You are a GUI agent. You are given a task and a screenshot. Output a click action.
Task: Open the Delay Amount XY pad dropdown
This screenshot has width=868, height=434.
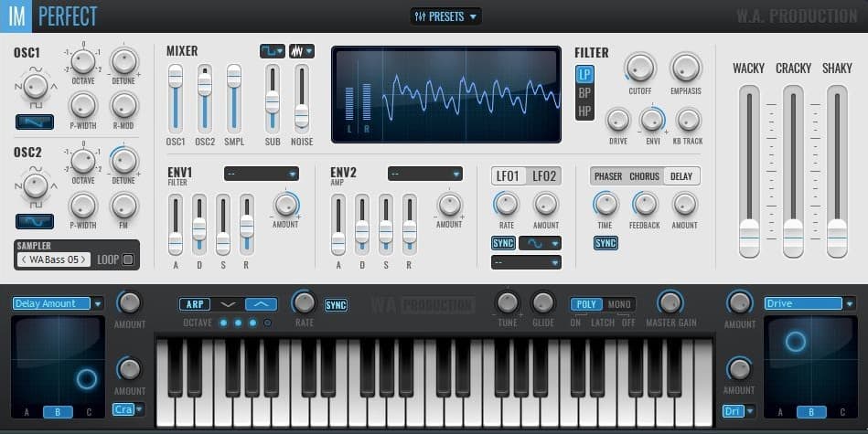pos(58,303)
